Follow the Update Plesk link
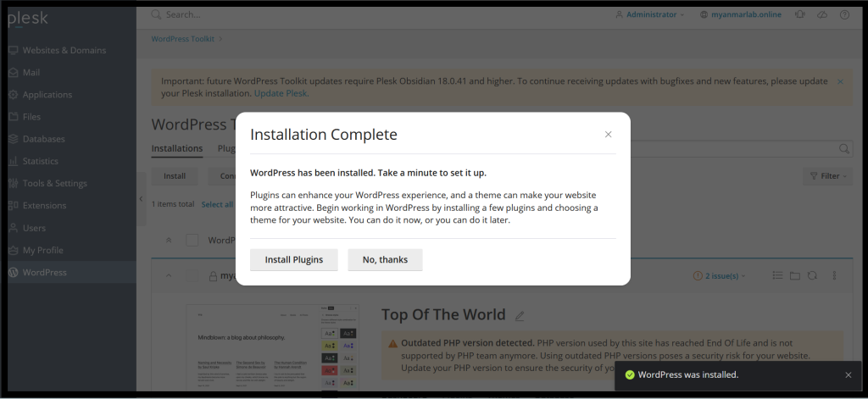 pos(281,93)
